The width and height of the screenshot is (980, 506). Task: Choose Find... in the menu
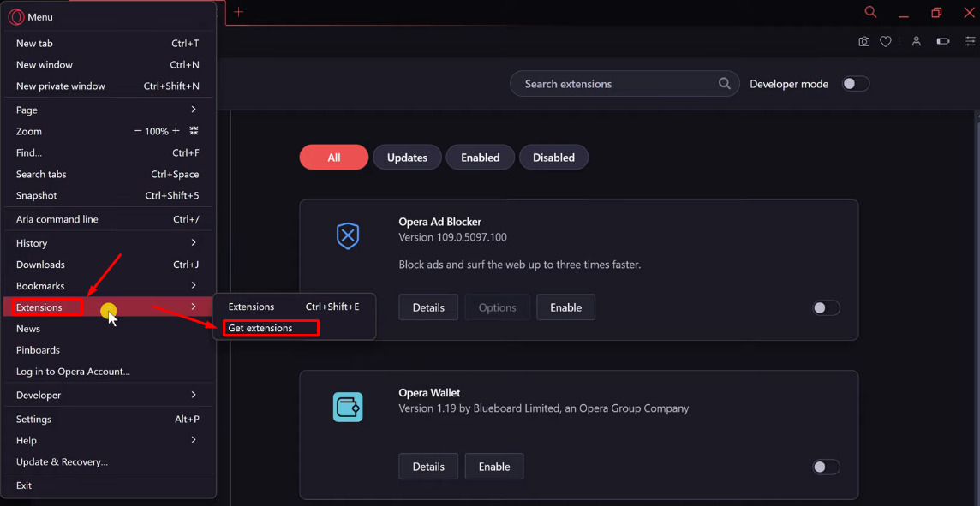(109, 153)
